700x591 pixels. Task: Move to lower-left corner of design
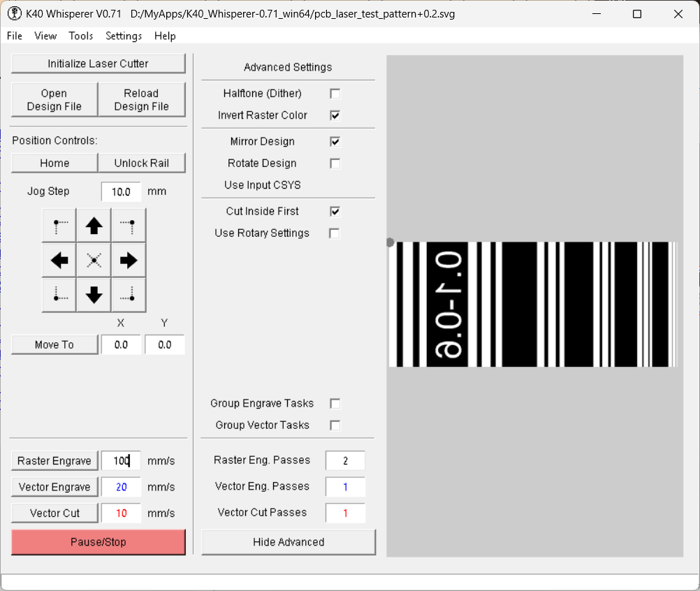pos(59,295)
